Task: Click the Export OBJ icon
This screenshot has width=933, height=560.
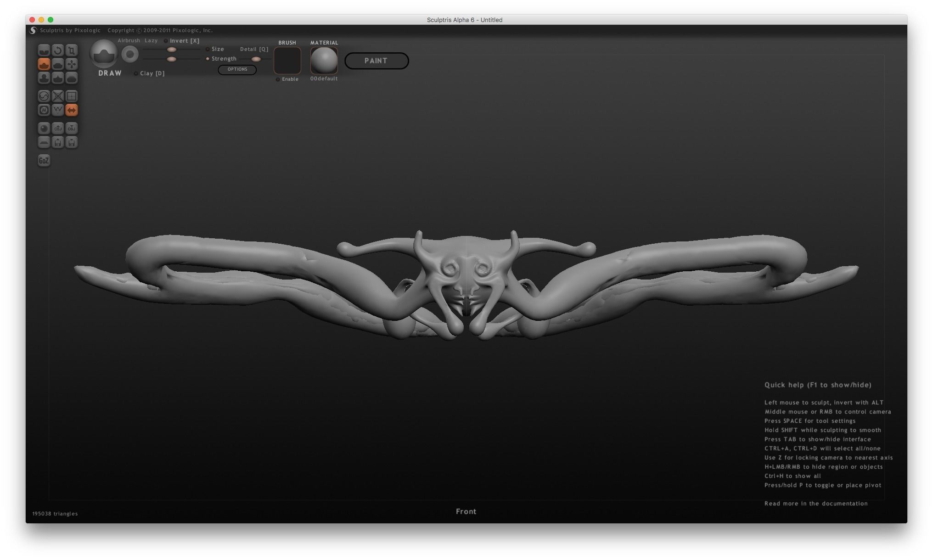Action: (72, 128)
